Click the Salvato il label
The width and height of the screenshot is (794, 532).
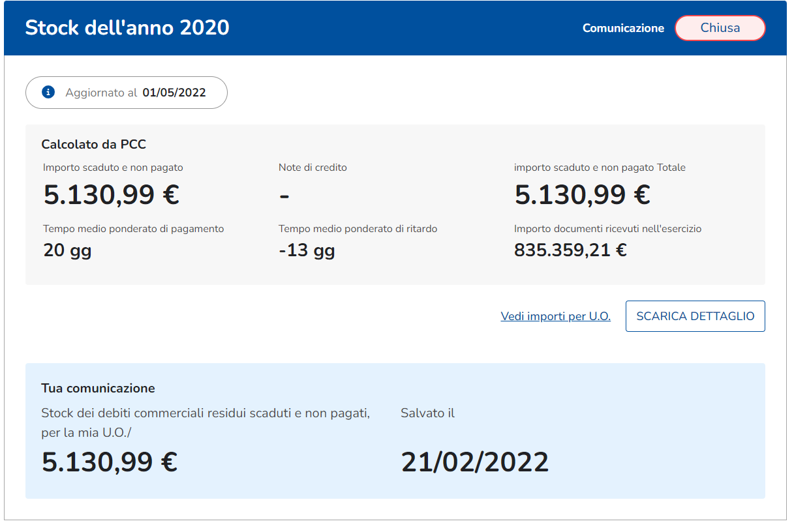[x=427, y=413]
